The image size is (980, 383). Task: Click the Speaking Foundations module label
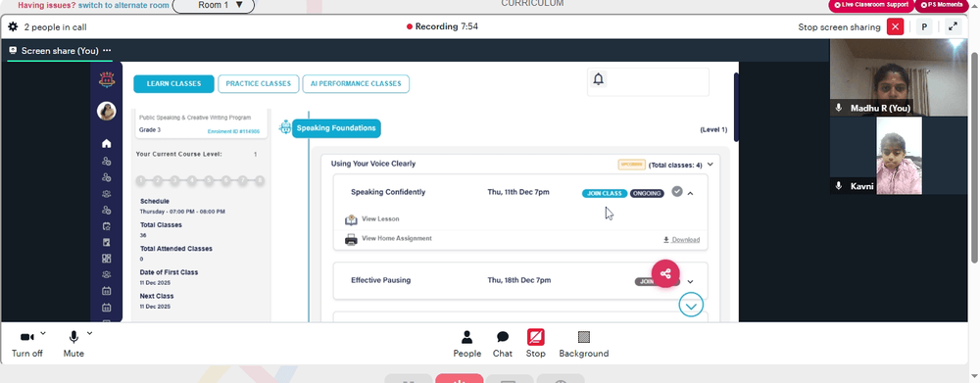pos(336,128)
